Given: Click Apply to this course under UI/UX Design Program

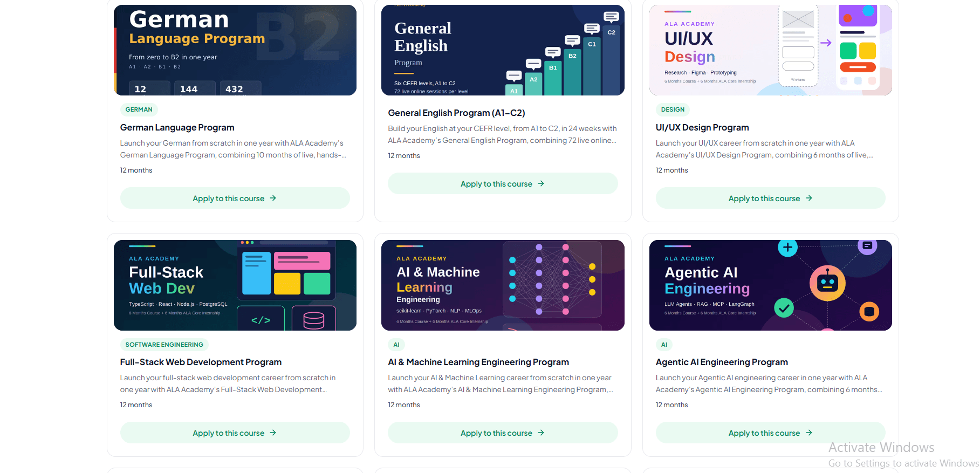Looking at the screenshot, I should click(770, 198).
